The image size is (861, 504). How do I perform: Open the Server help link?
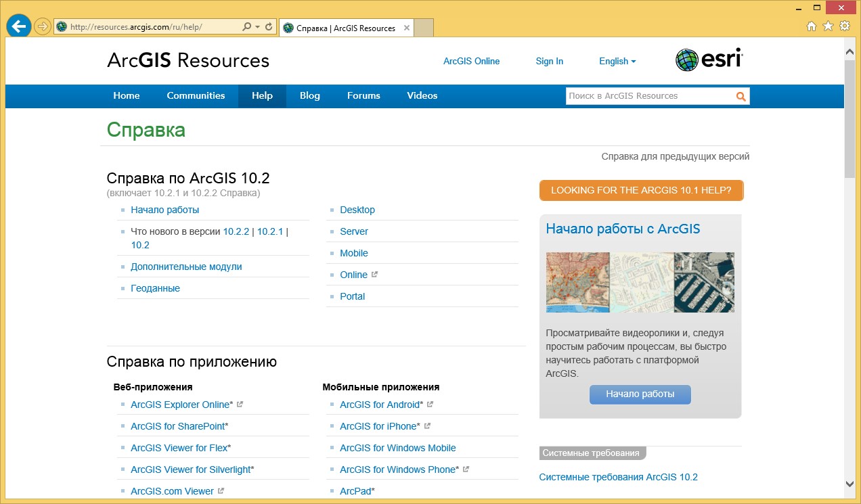pyautogui.click(x=354, y=231)
